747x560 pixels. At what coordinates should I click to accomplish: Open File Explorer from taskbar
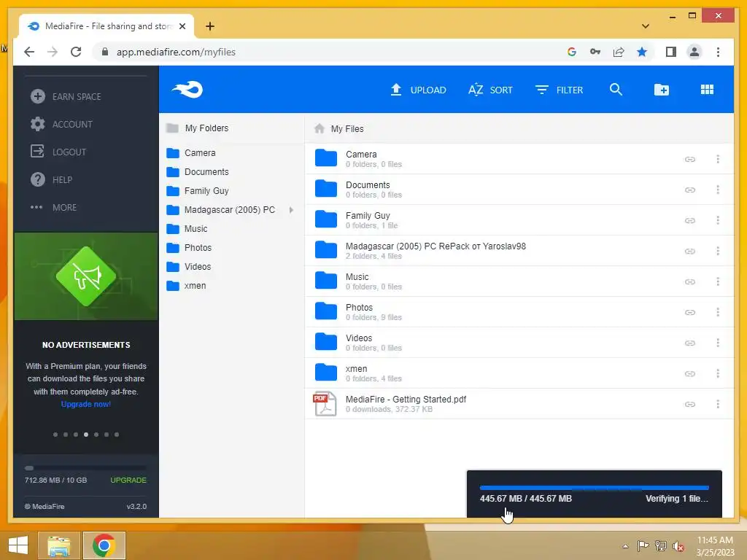click(x=59, y=545)
